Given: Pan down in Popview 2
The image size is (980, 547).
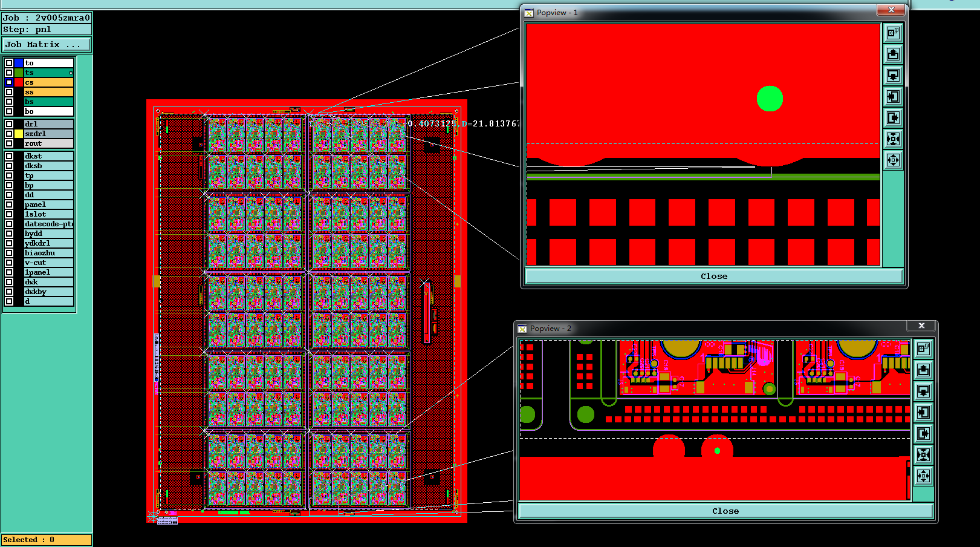Looking at the screenshot, I should pyautogui.click(x=923, y=391).
